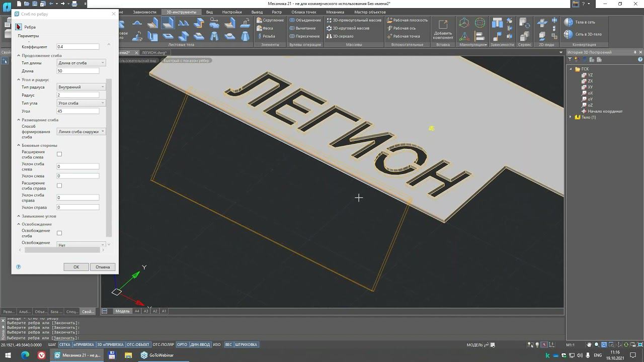Collapse the Боковые стороны section
Image resolution: width=644 pixels, height=362 pixels.
point(19,145)
